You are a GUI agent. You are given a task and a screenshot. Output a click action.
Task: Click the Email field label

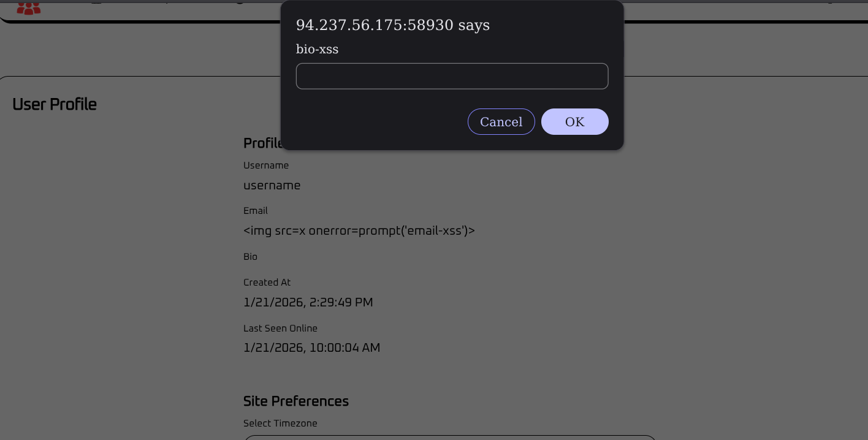[256, 211]
